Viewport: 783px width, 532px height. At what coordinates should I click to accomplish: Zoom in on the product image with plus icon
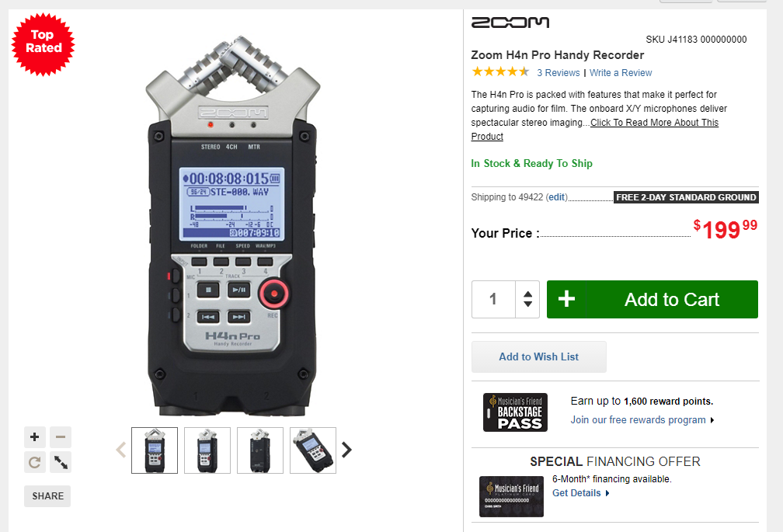34,437
